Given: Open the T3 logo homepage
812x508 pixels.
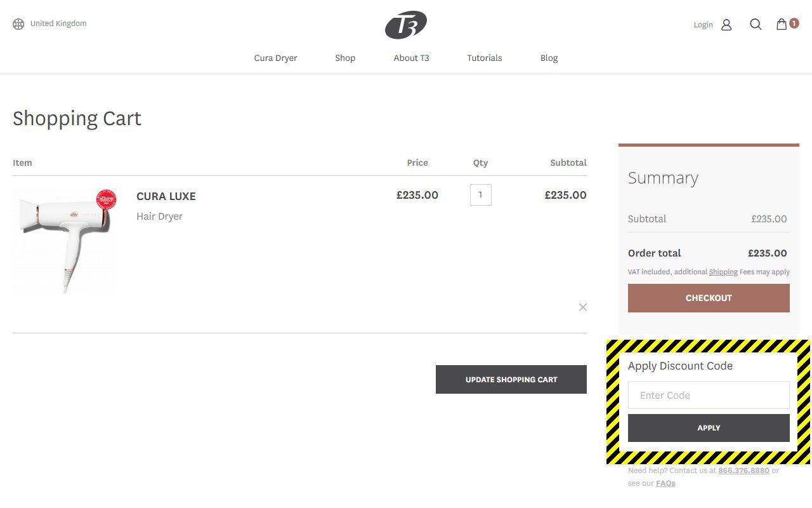Looking at the screenshot, I should point(406,25).
